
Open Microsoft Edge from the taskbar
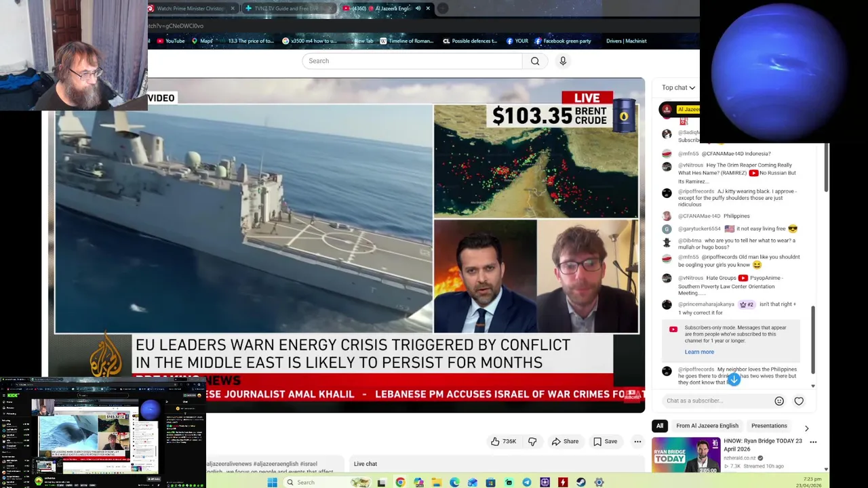(454, 483)
